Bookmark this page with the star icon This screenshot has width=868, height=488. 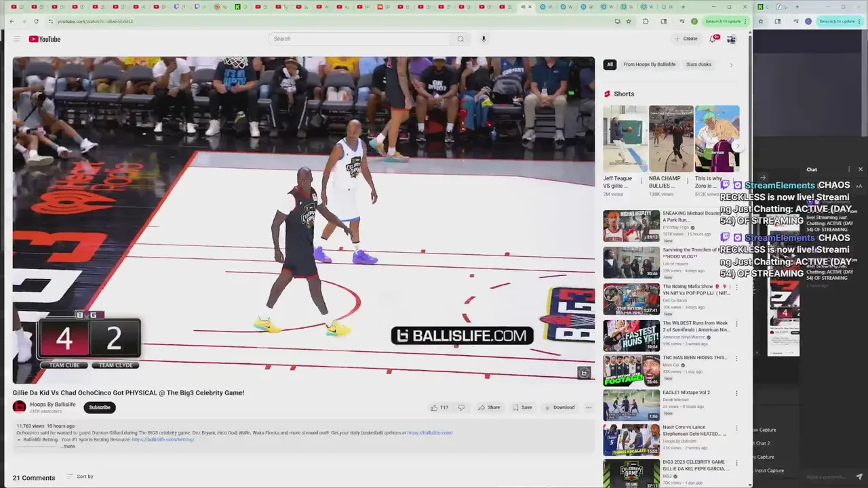tap(629, 21)
